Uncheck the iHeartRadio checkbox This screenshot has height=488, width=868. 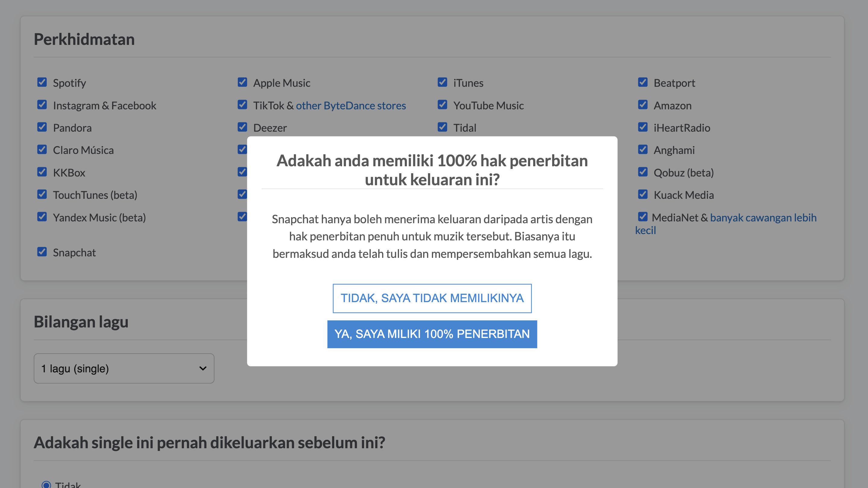[643, 127]
